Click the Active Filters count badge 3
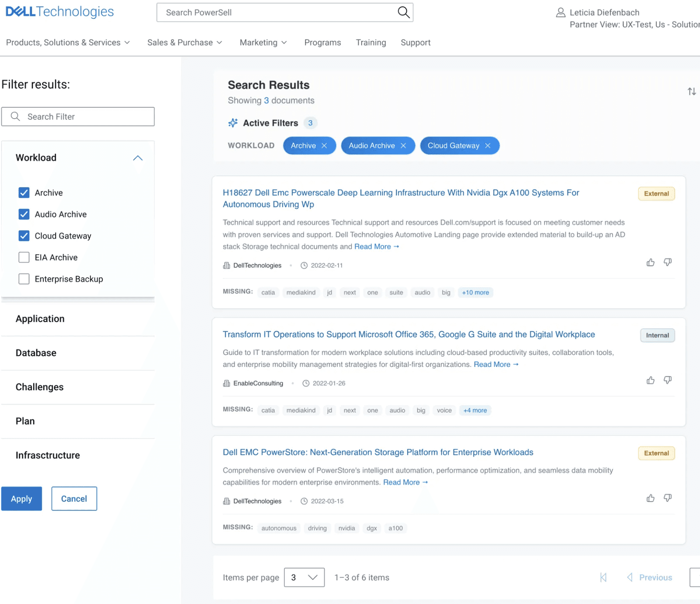This screenshot has width=700, height=604. point(310,123)
